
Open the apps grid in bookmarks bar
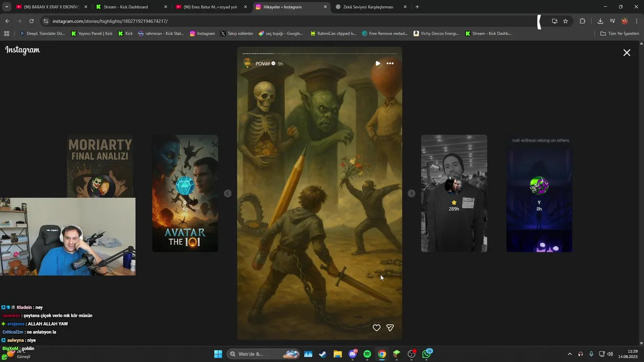[7, 34]
